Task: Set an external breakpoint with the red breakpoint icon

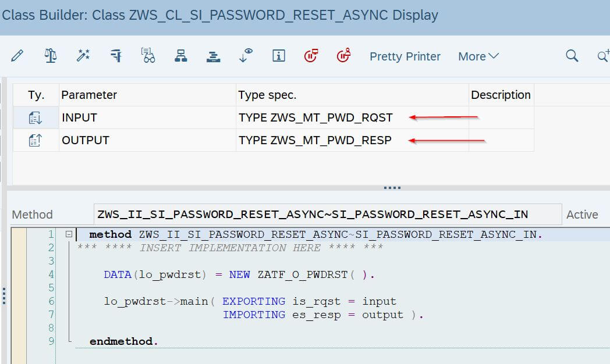Action: (311, 56)
